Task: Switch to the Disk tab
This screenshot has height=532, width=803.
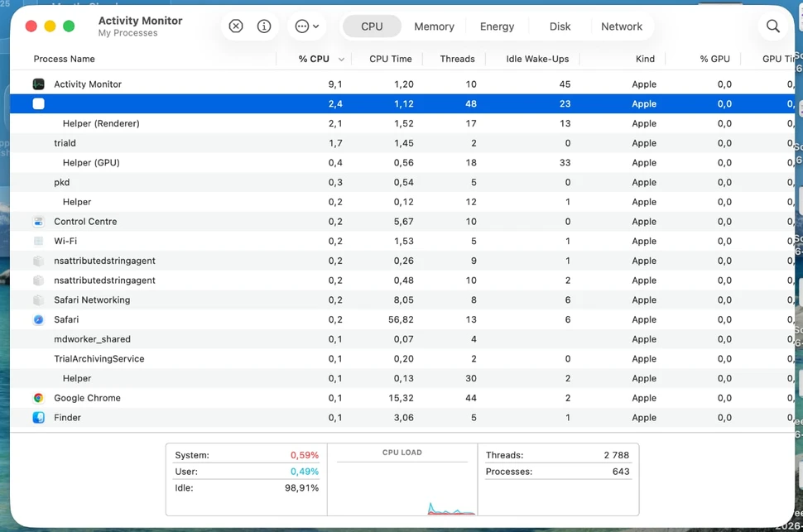Action: [560, 26]
